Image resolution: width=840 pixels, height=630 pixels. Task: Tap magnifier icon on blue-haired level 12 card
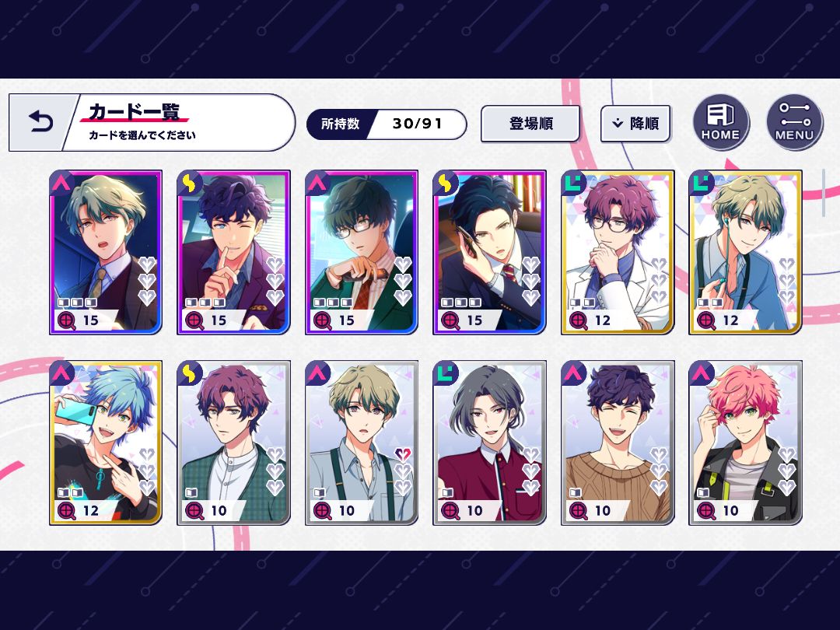(67, 510)
